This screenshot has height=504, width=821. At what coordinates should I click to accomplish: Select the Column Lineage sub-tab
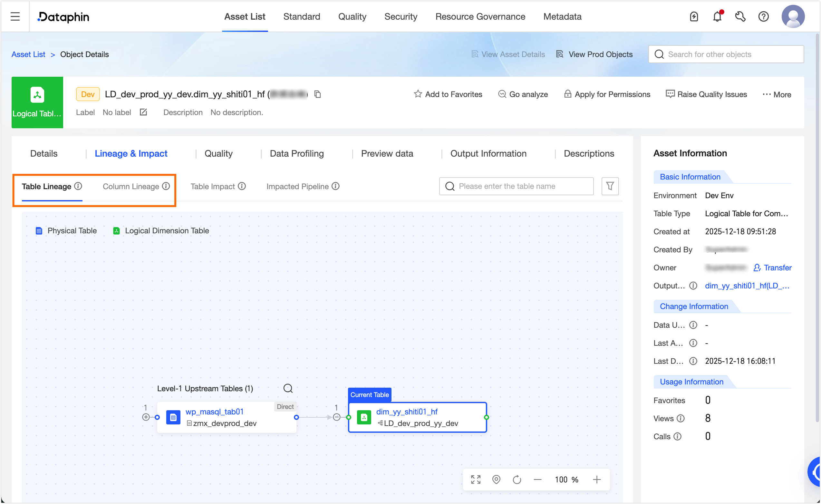tap(130, 186)
